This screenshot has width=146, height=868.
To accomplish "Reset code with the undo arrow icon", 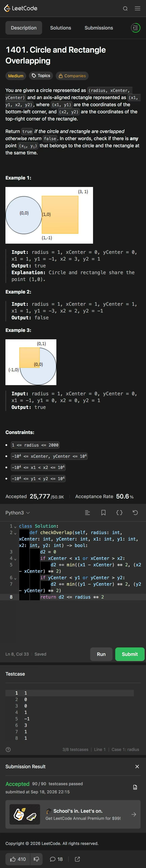I will pyautogui.click(x=135, y=513).
